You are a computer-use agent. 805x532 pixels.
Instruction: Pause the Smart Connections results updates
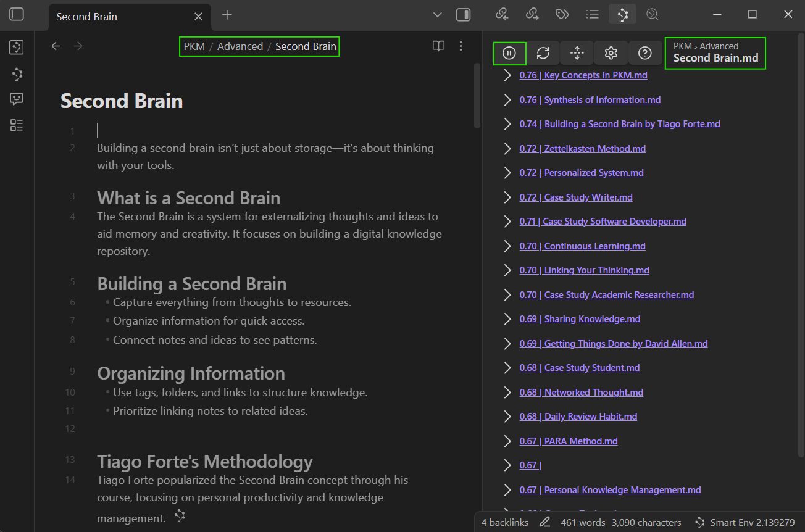(x=509, y=53)
